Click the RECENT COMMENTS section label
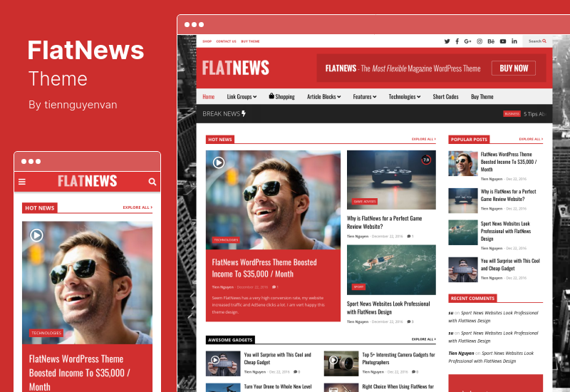This screenshot has height=392, width=570. tap(472, 298)
